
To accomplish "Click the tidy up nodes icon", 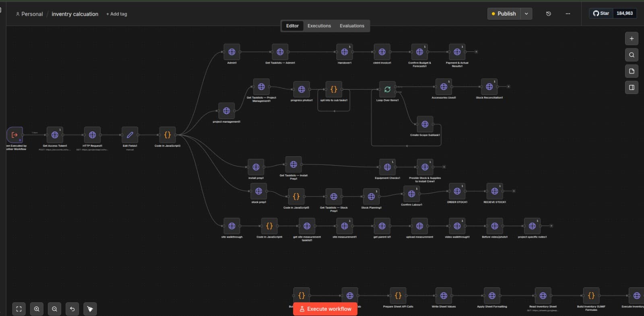I will click(x=90, y=309).
